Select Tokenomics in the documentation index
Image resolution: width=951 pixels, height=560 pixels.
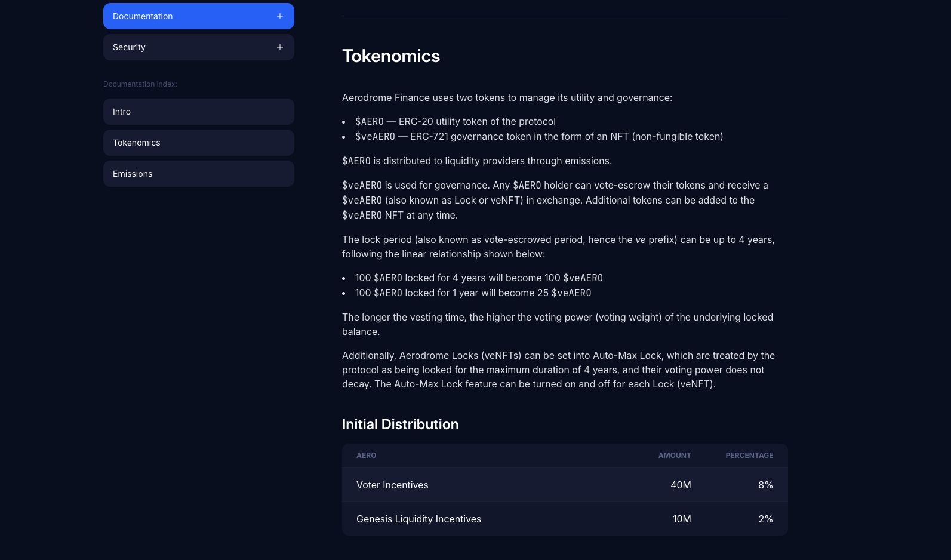click(x=137, y=143)
